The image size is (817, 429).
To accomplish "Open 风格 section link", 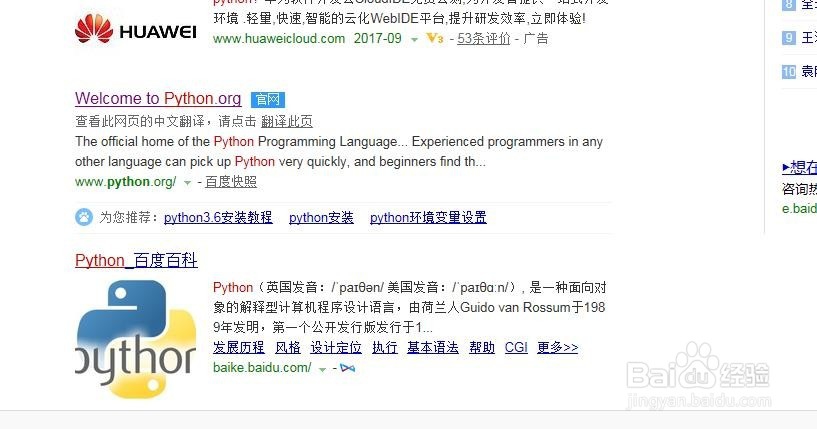I will (288, 347).
